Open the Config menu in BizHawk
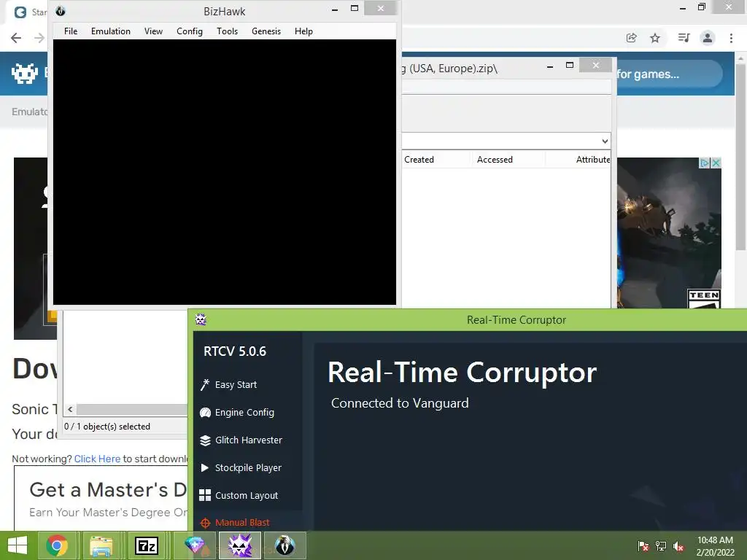 (x=190, y=31)
